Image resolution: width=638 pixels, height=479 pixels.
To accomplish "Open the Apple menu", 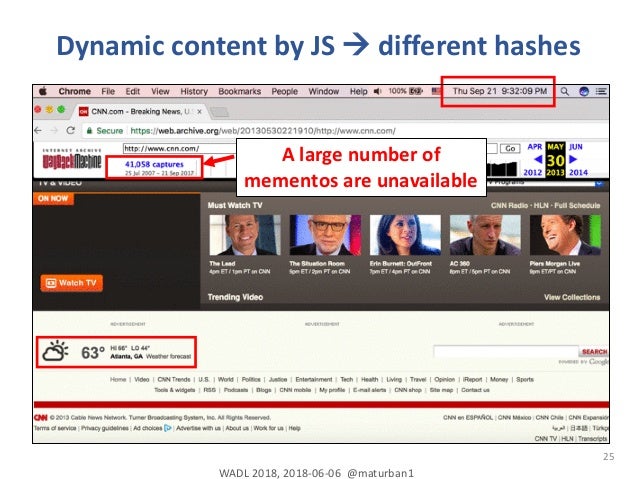I will (43, 91).
